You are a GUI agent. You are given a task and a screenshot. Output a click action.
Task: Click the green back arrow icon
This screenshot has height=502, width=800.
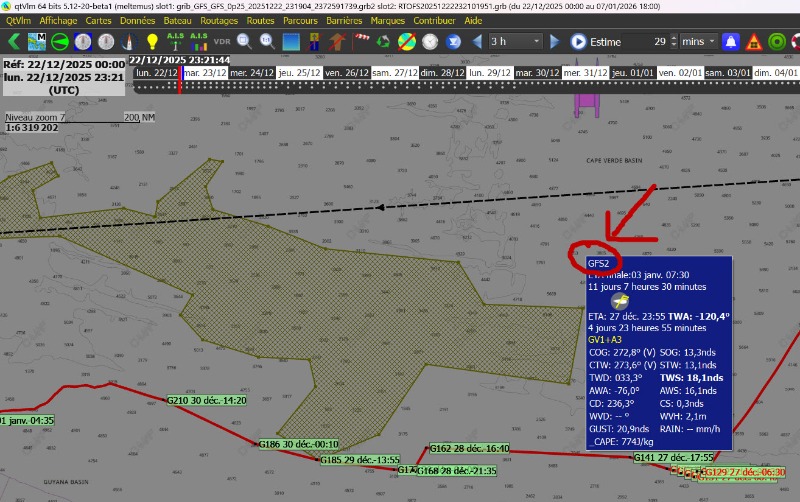(x=14, y=42)
